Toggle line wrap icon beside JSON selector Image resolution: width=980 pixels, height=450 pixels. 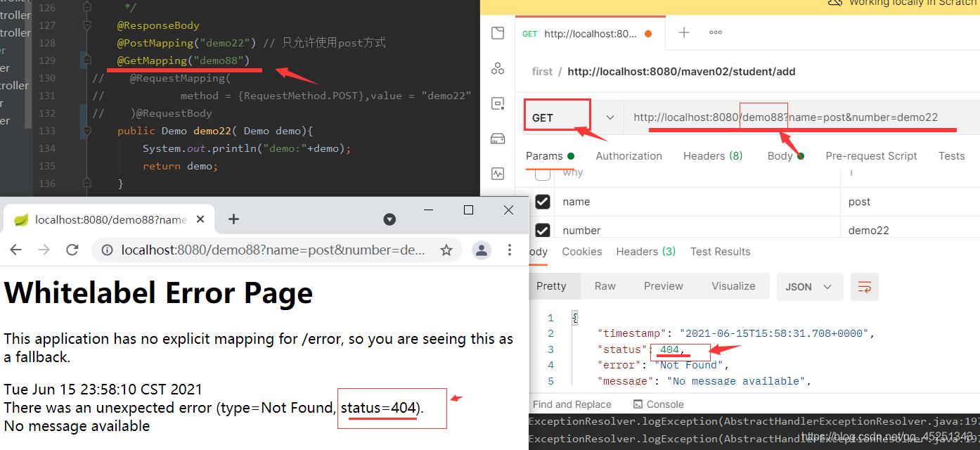tap(865, 287)
